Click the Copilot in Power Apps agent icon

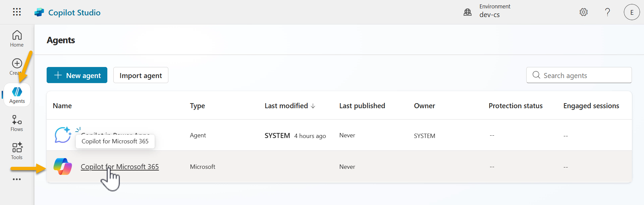63,135
